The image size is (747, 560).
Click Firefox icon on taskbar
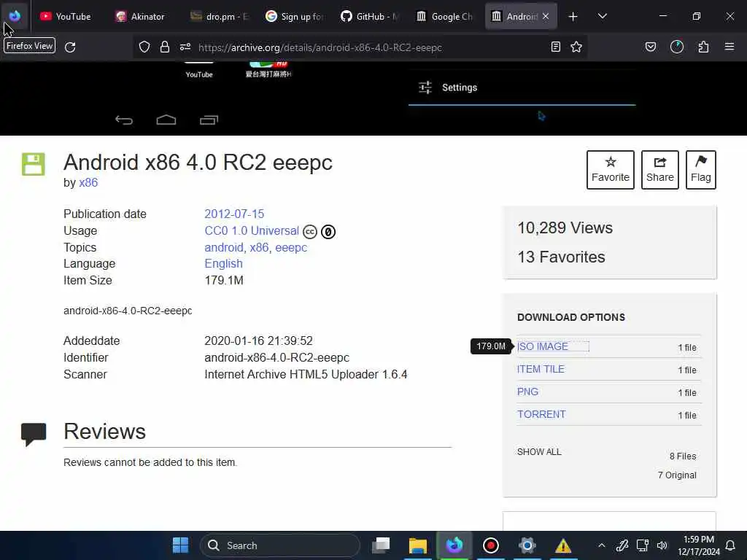[x=454, y=545]
